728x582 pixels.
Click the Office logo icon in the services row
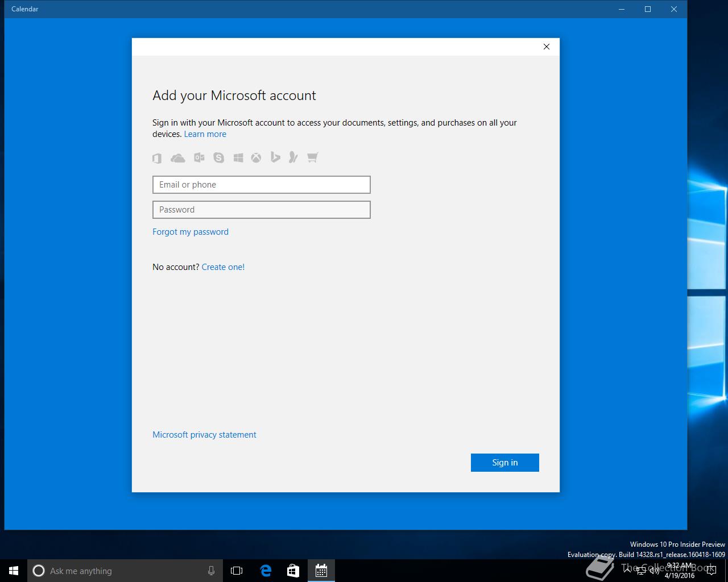157,158
